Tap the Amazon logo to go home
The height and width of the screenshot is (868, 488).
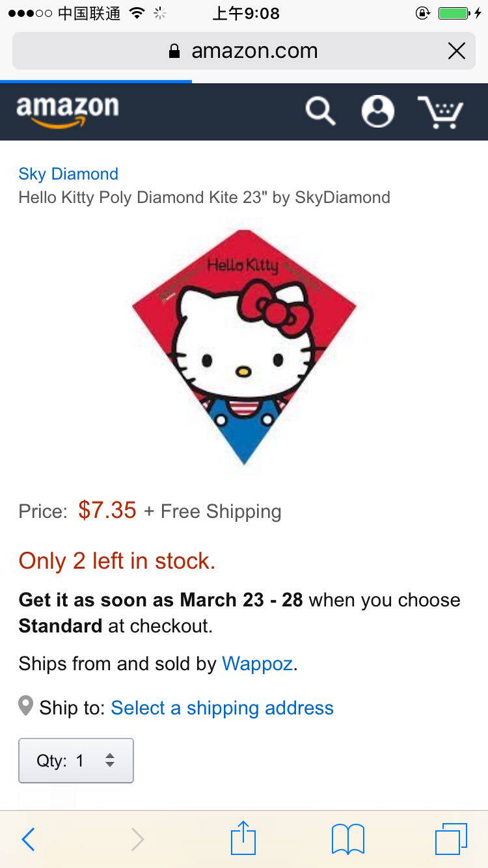(68, 111)
